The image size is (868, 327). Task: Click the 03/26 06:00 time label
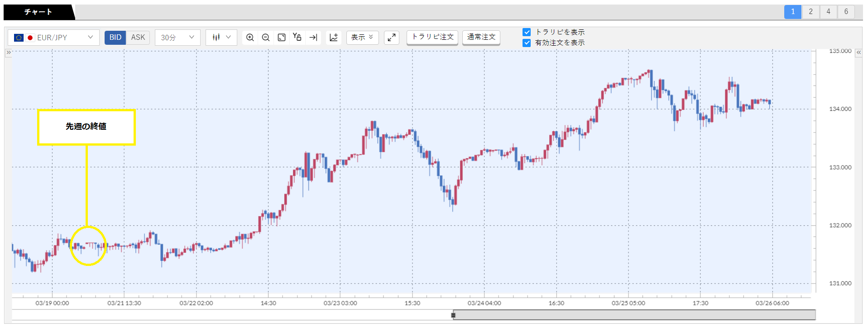point(772,303)
